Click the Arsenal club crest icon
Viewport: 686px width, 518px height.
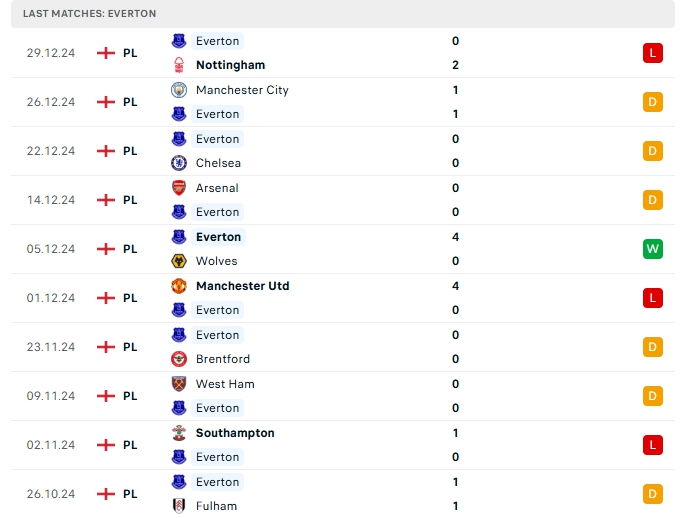pyautogui.click(x=179, y=188)
